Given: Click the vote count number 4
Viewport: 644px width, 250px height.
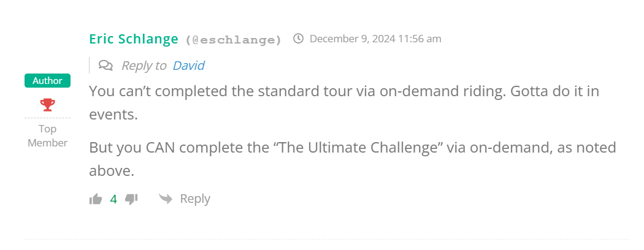Looking at the screenshot, I should click(x=113, y=199).
